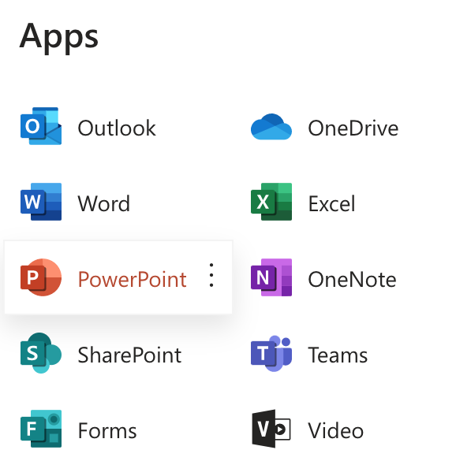Open the PowerPoint app icon
The image size is (456, 476).
(41, 277)
